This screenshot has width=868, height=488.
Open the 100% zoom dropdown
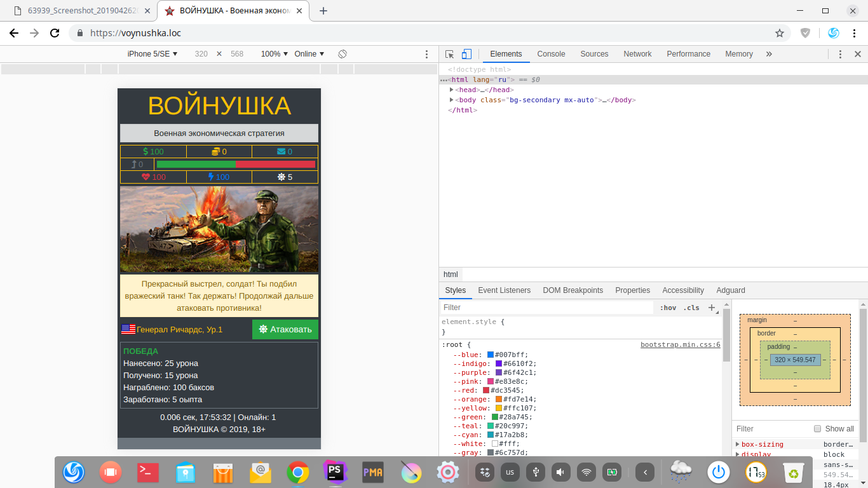point(274,54)
